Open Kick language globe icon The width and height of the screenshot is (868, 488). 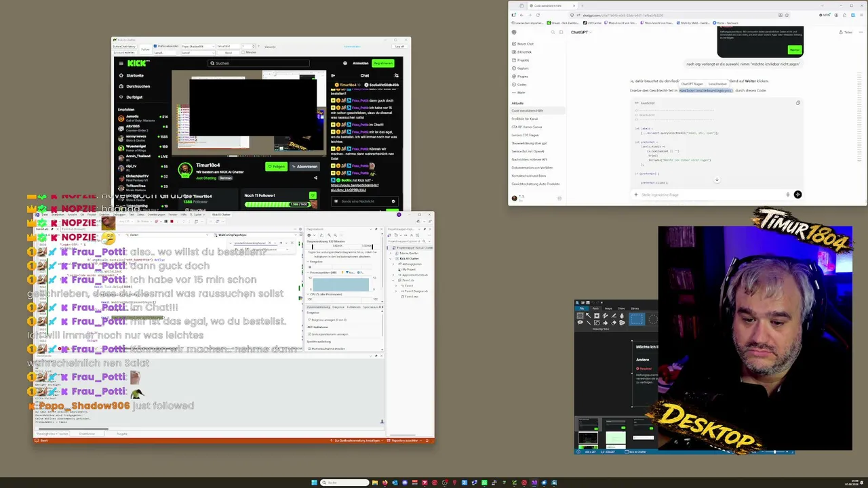coord(344,63)
